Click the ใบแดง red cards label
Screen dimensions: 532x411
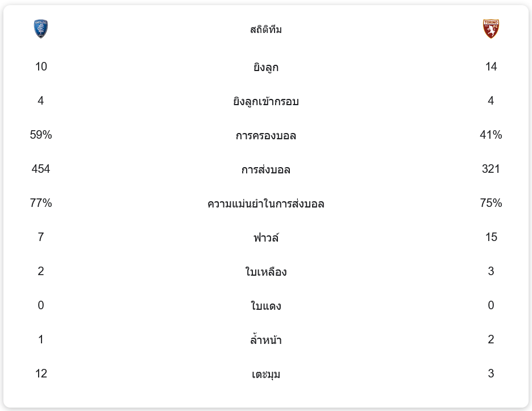click(x=266, y=306)
